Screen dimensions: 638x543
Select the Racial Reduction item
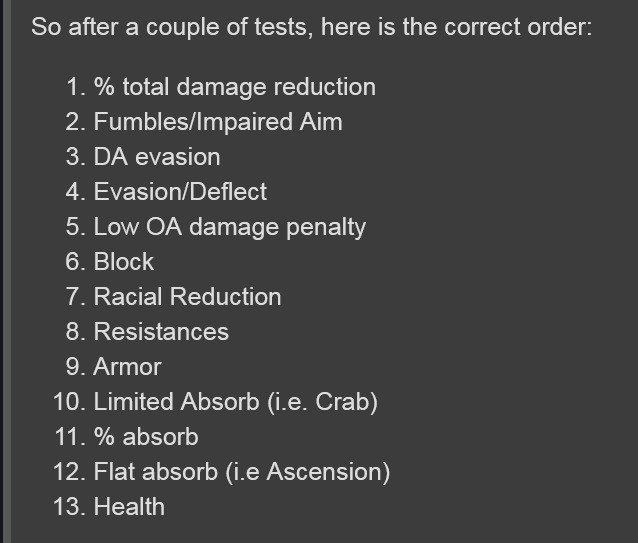pyautogui.click(x=188, y=297)
